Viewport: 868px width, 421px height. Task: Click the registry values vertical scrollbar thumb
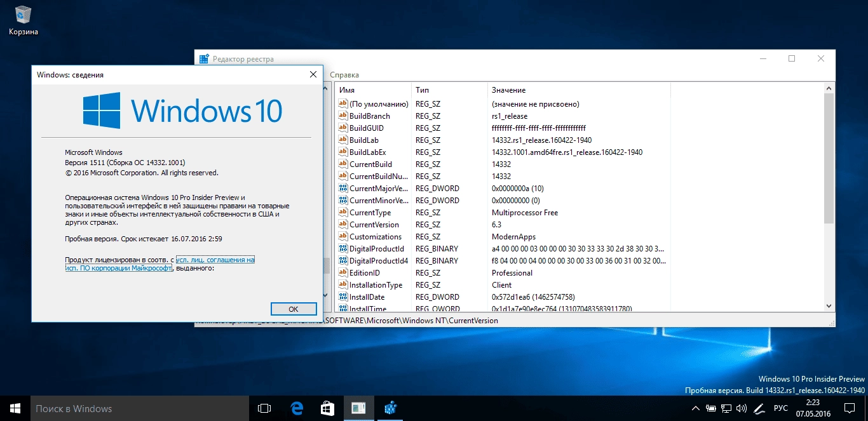point(829,159)
